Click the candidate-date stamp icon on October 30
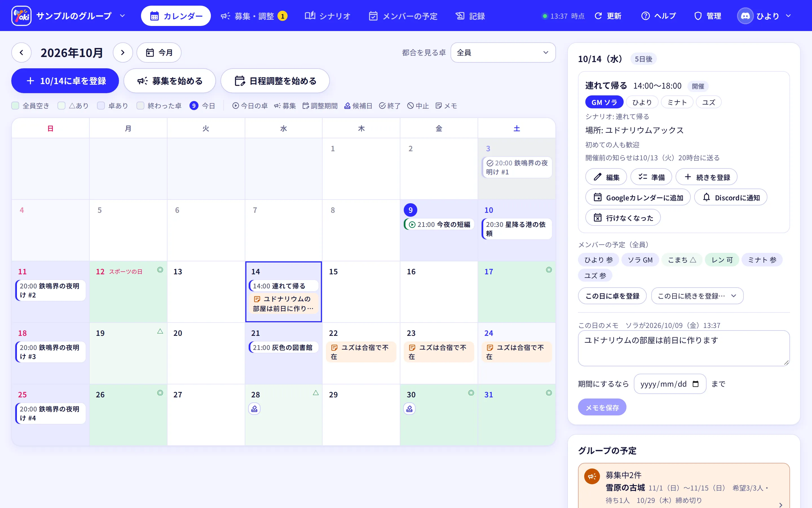 coord(409,409)
